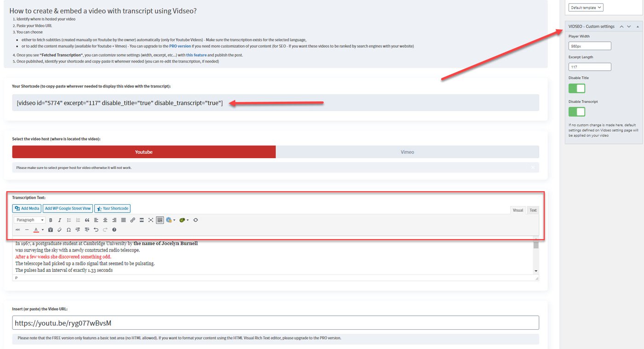
Task: Expand the text color dropdown arrow
Action: point(42,230)
